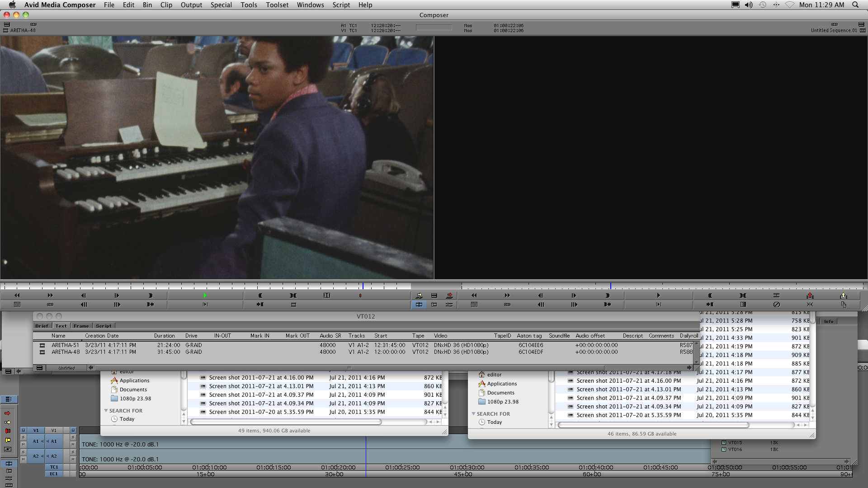Click the yellow Extract button under record monitor
868x488 pixels.
(843, 296)
